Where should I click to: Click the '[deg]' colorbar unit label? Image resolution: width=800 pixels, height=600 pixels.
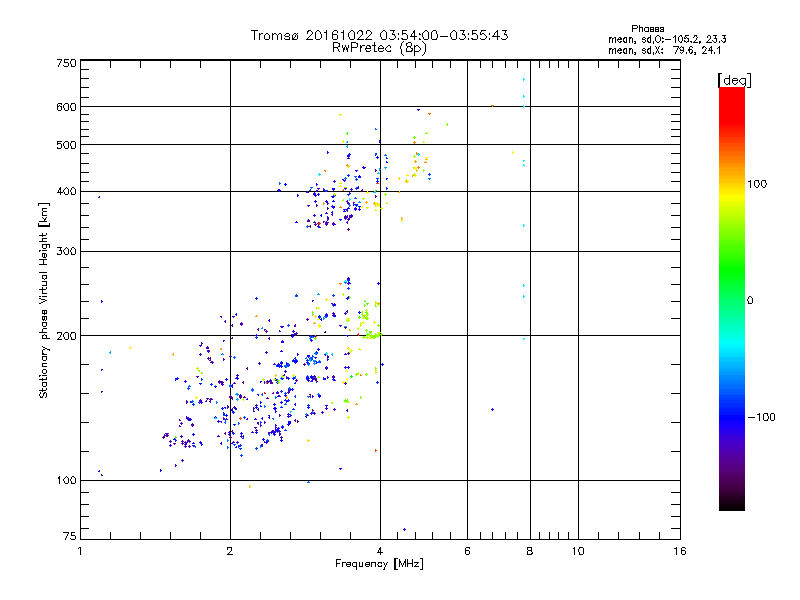tap(734, 81)
